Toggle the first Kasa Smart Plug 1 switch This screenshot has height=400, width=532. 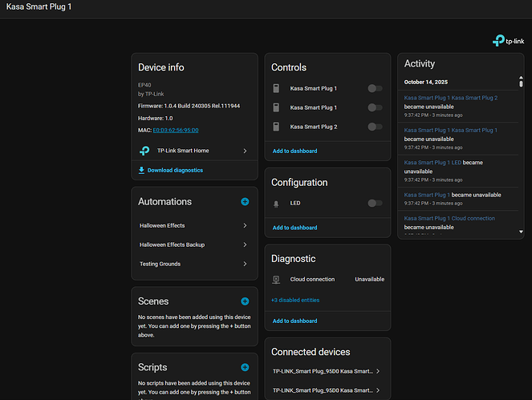click(374, 88)
